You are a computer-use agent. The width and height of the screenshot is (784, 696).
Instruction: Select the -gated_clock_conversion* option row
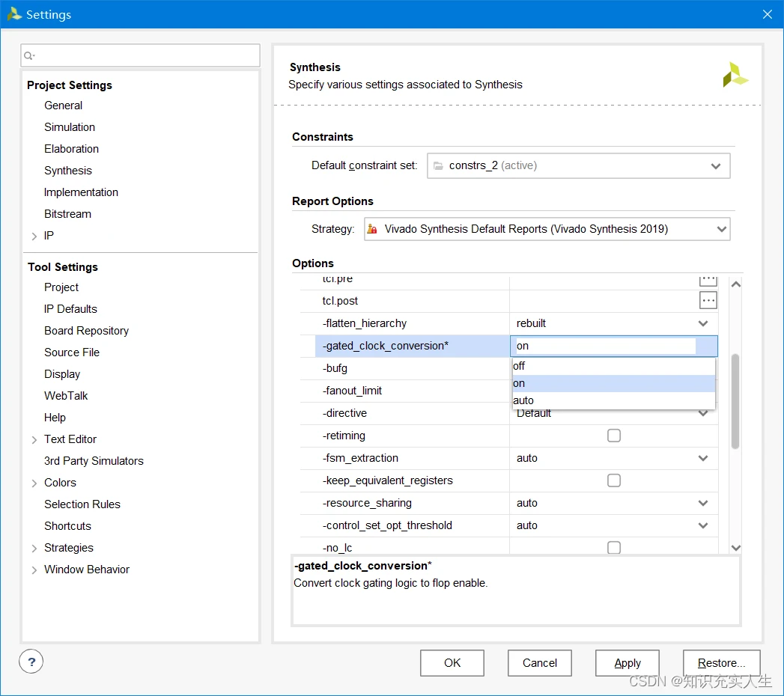tap(412, 346)
